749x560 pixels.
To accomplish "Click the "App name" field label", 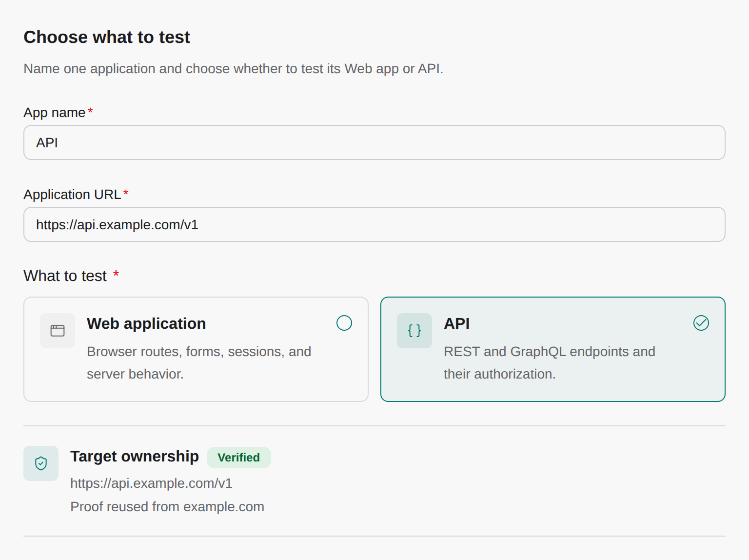I will pyautogui.click(x=55, y=112).
